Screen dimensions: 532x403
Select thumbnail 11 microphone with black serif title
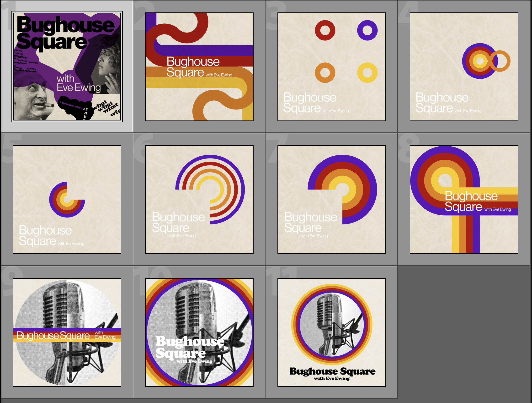pyautogui.click(x=332, y=332)
